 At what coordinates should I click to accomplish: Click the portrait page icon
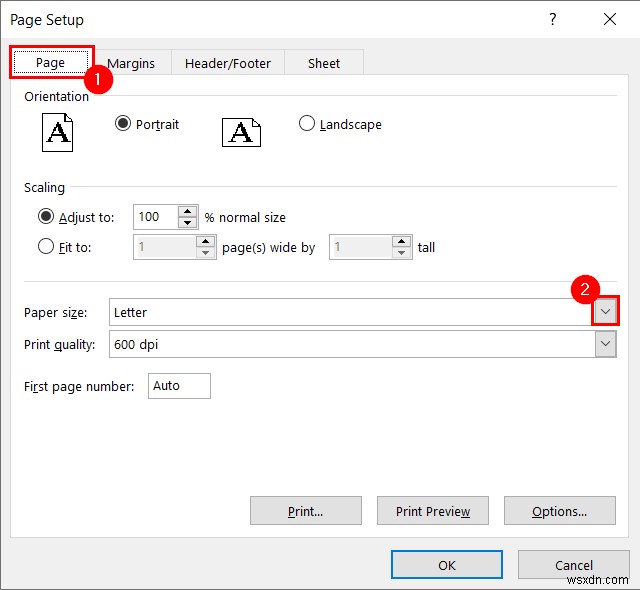tap(58, 133)
